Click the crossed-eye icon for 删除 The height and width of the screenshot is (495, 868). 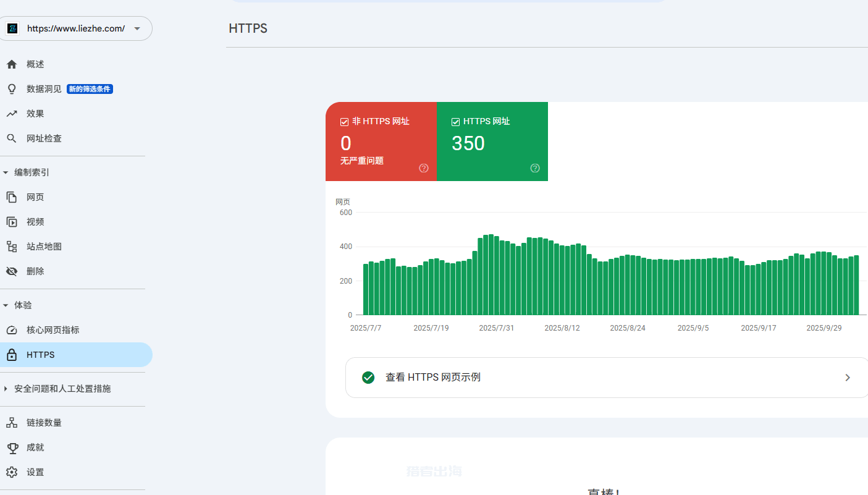tap(11, 271)
